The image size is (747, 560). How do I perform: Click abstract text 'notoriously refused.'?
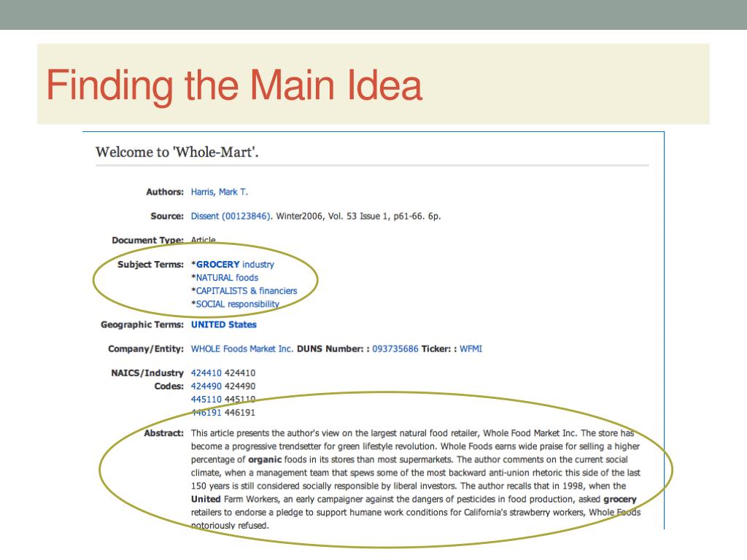(x=230, y=526)
